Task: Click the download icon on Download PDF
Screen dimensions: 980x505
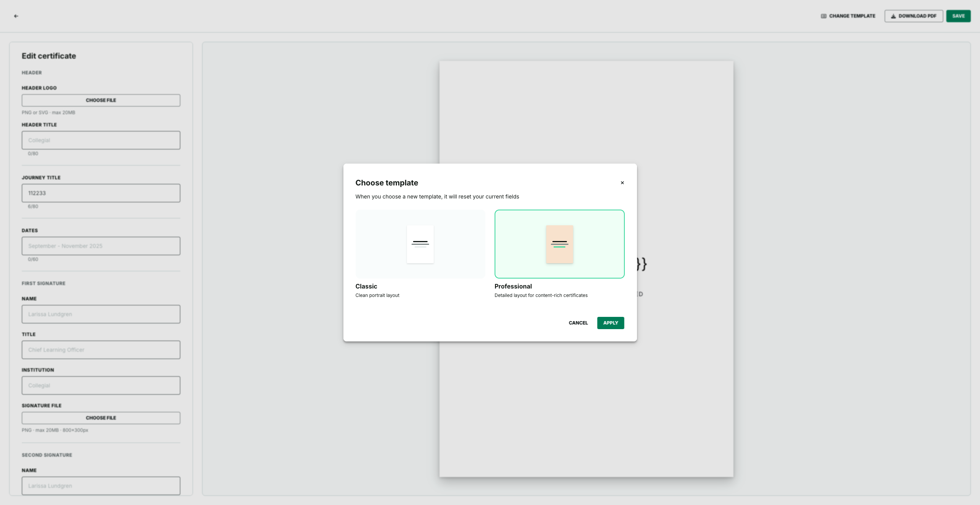Action: (893, 16)
